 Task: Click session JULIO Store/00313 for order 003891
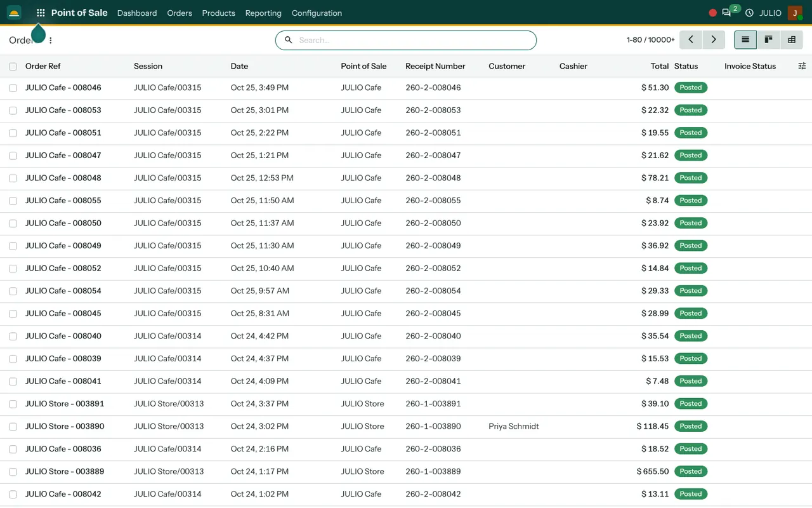coord(169,403)
